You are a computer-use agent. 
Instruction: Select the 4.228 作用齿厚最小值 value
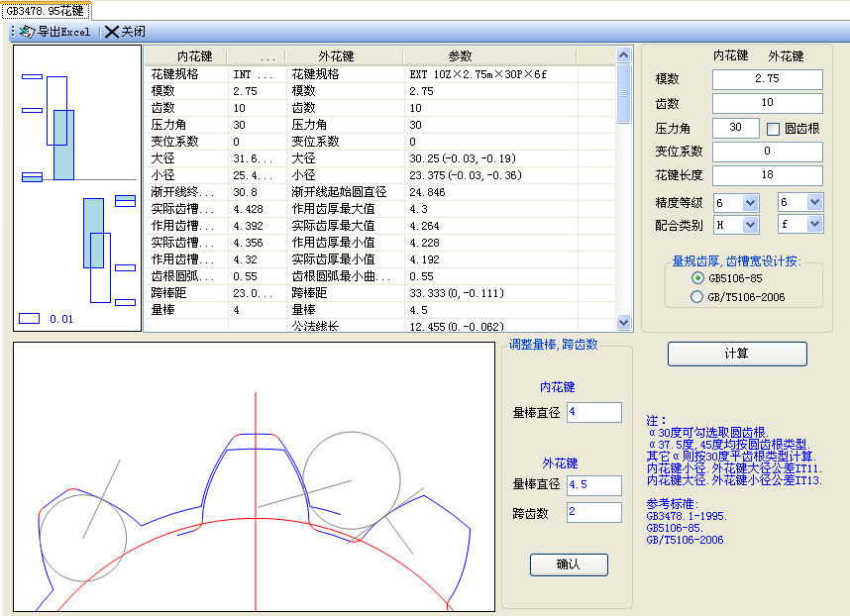coord(490,243)
